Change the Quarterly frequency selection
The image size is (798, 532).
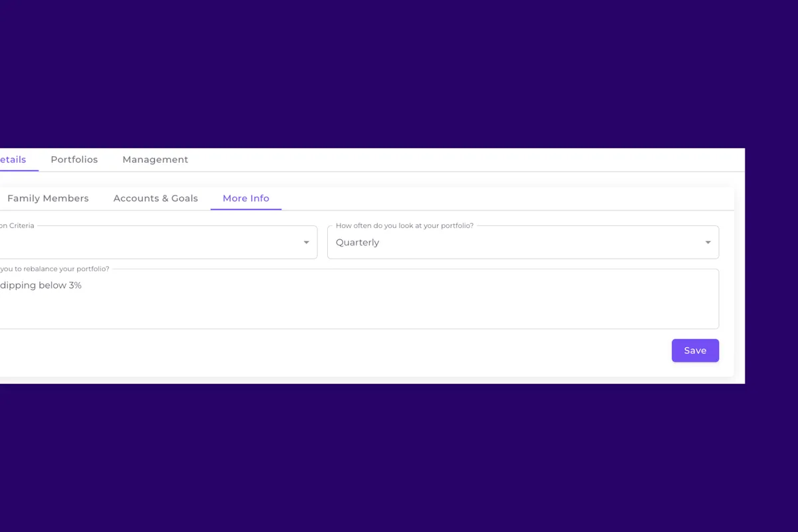tap(523, 242)
